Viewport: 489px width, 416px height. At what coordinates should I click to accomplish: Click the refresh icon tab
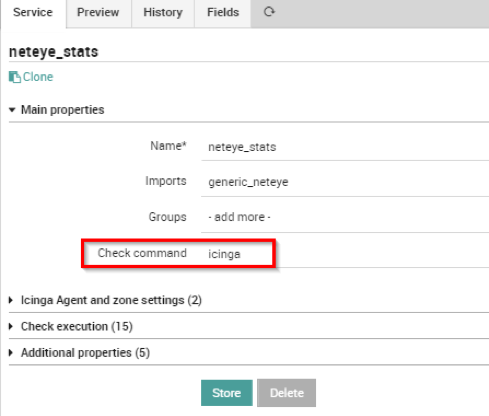[x=269, y=12]
